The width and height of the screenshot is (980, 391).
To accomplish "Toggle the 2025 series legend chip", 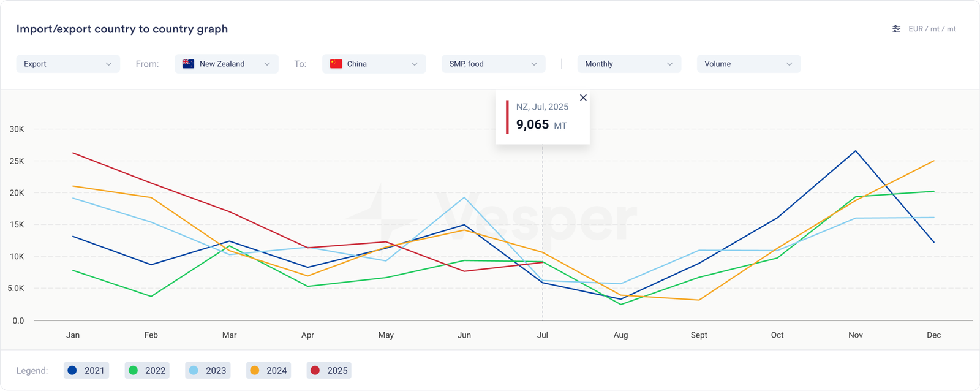I will [330, 370].
